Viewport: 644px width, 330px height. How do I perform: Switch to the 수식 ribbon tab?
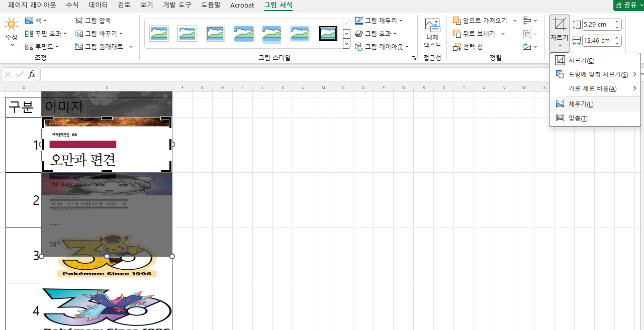(72, 5)
